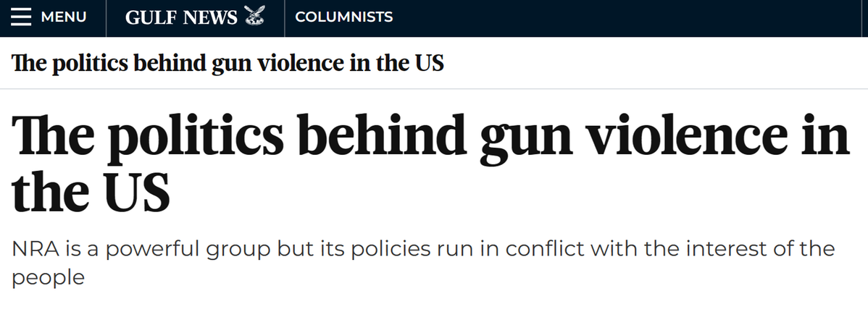Image resolution: width=868 pixels, height=312 pixels.
Task: Open the hamburger menu icon
Action: click(x=20, y=17)
